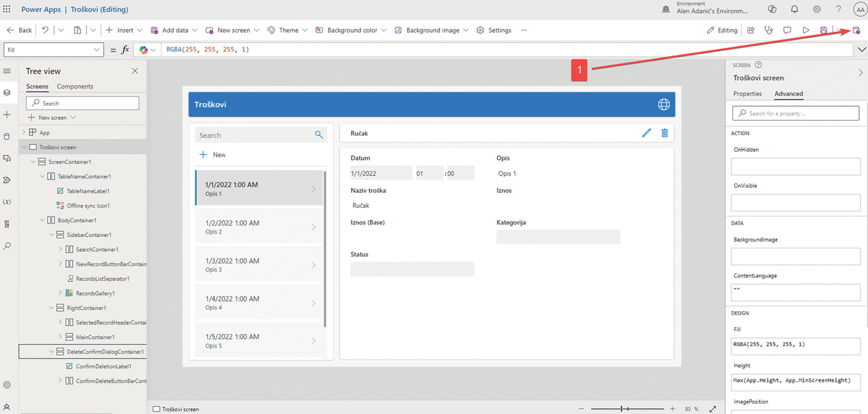868x414 pixels.
Task: Click the globe icon in Troškovi header
Action: pos(664,104)
